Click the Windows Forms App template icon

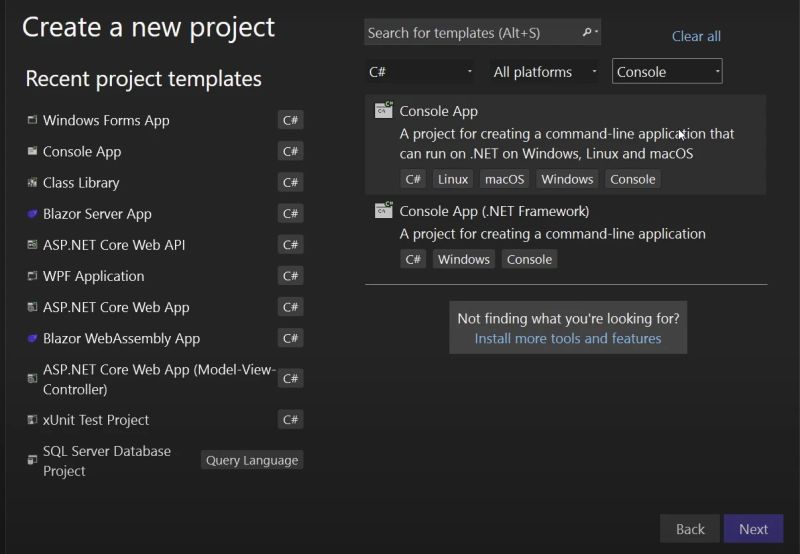(x=32, y=120)
